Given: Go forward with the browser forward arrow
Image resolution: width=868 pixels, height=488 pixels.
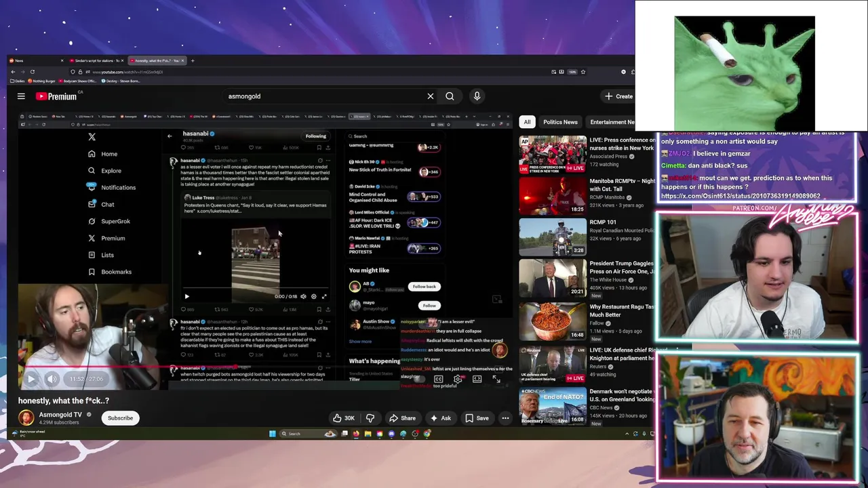Looking at the screenshot, I should click(x=22, y=71).
